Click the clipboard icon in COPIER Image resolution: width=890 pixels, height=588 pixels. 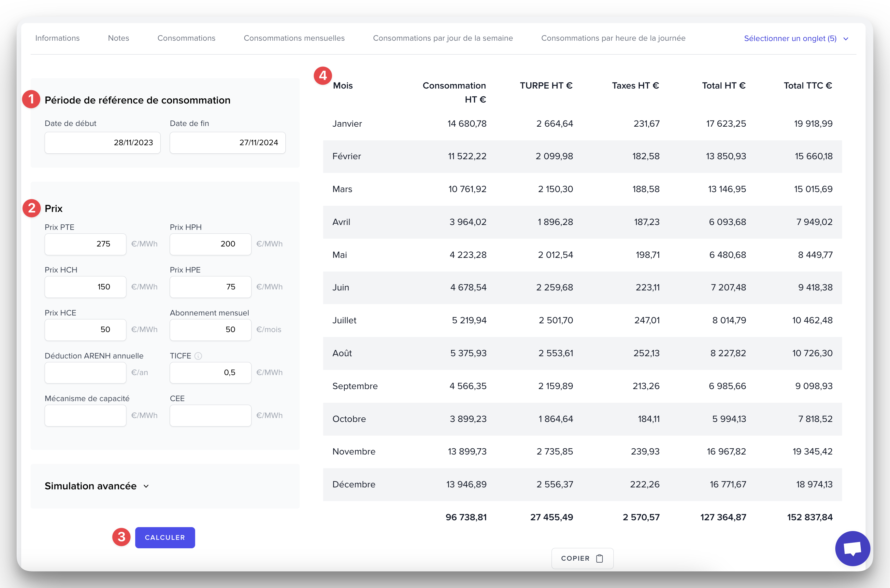coord(600,558)
